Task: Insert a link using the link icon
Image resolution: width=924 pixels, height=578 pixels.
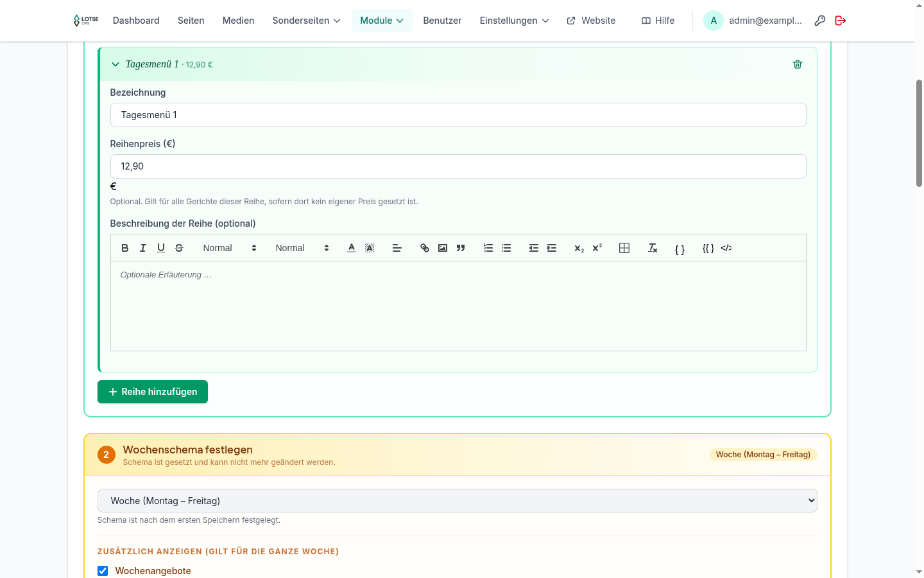Action: [x=425, y=248]
